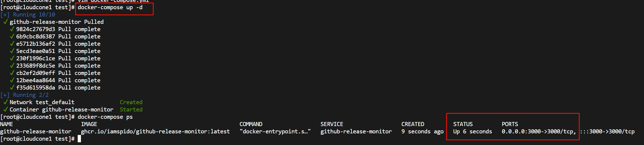Click the checkmark next to e5712b136af2
Screen dimensions: 644x145
(x=12, y=44)
